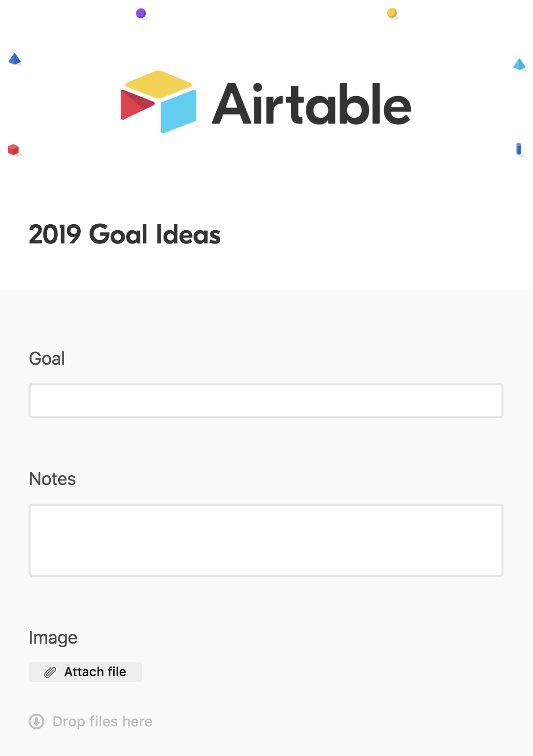Click the circled down-arrow drop icon
Image resolution: width=533 pixels, height=756 pixels.
point(36,722)
